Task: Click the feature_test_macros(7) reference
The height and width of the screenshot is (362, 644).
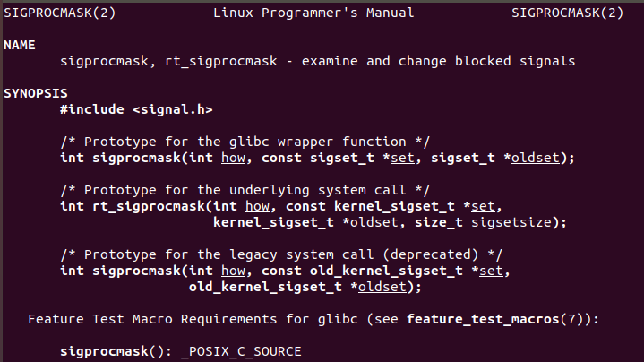Action: pos(499,319)
